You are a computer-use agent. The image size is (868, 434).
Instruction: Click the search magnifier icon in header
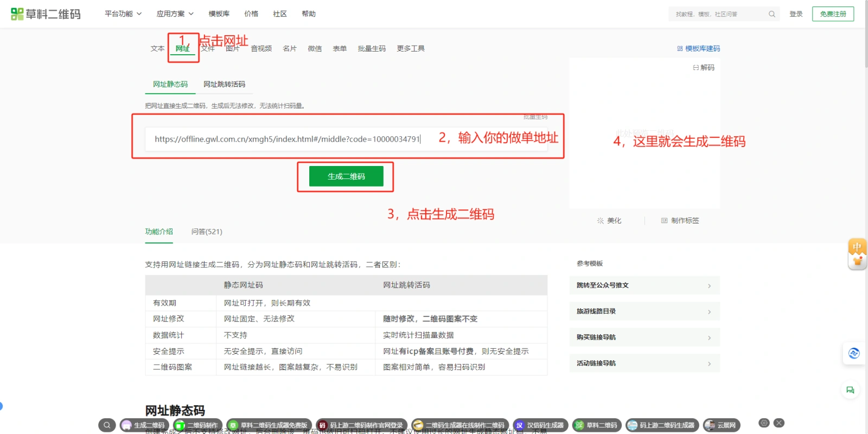point(771,14)
